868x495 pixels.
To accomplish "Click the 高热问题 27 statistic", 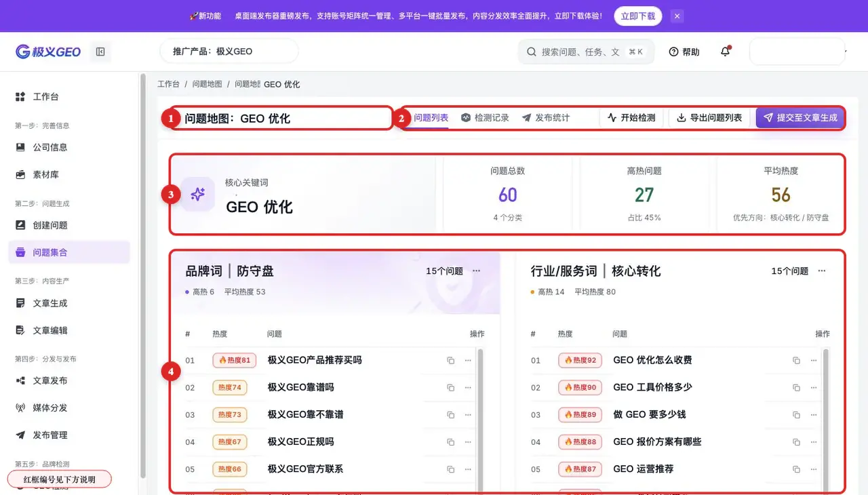I will tap(644, 195).
